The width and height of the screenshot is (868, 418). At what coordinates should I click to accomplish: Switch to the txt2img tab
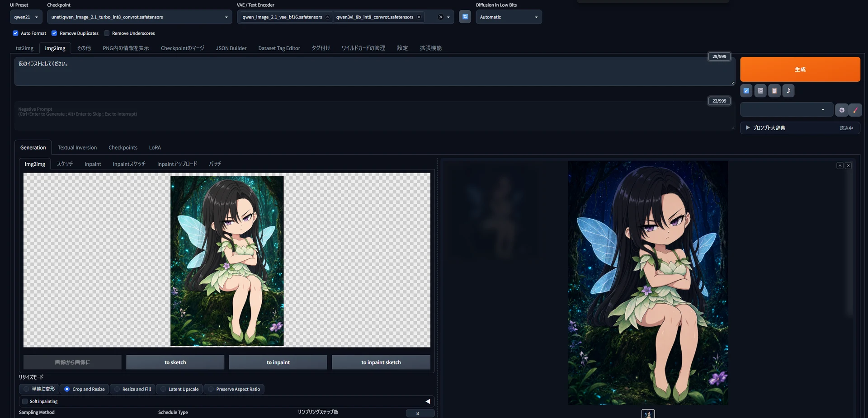pyautogui.click(x=24, y=48)
